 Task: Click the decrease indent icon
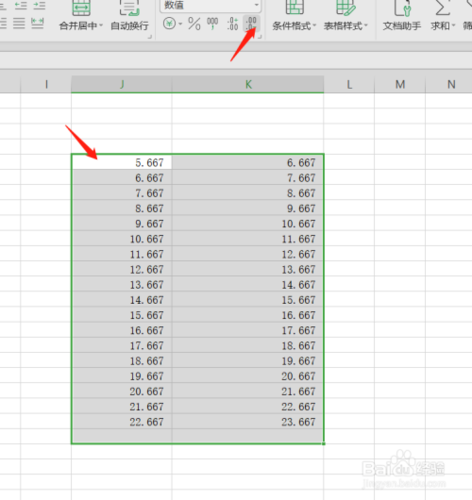pyautogui.click(x=21, y=5)
